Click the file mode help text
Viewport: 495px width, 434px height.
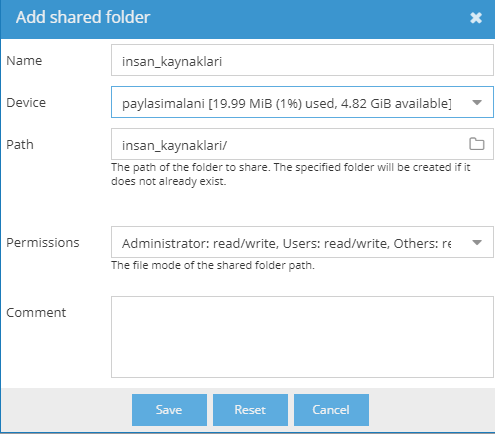213,265
